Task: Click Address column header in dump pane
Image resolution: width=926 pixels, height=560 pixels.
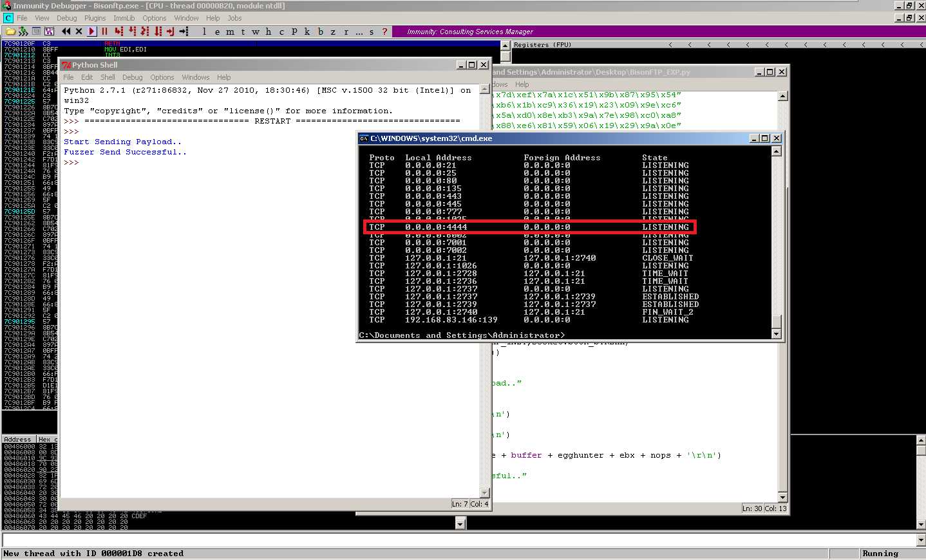Action: coord(18,439)
